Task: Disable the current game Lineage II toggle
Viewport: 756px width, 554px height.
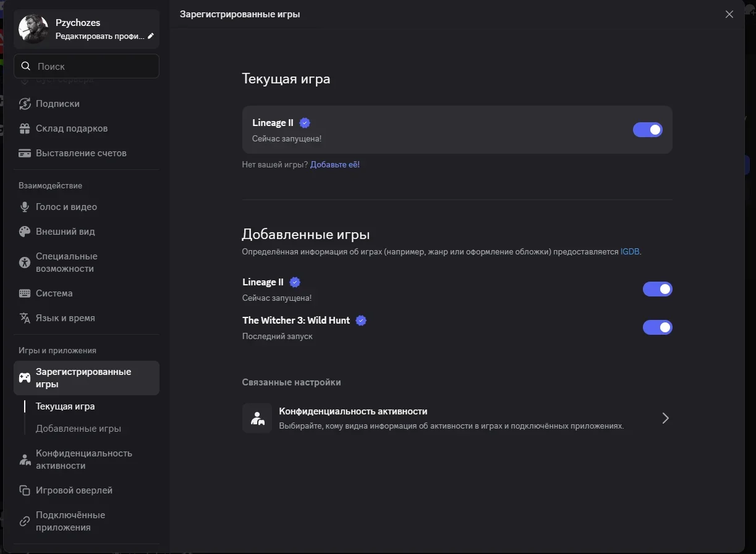Action: [x=647, y=130]
